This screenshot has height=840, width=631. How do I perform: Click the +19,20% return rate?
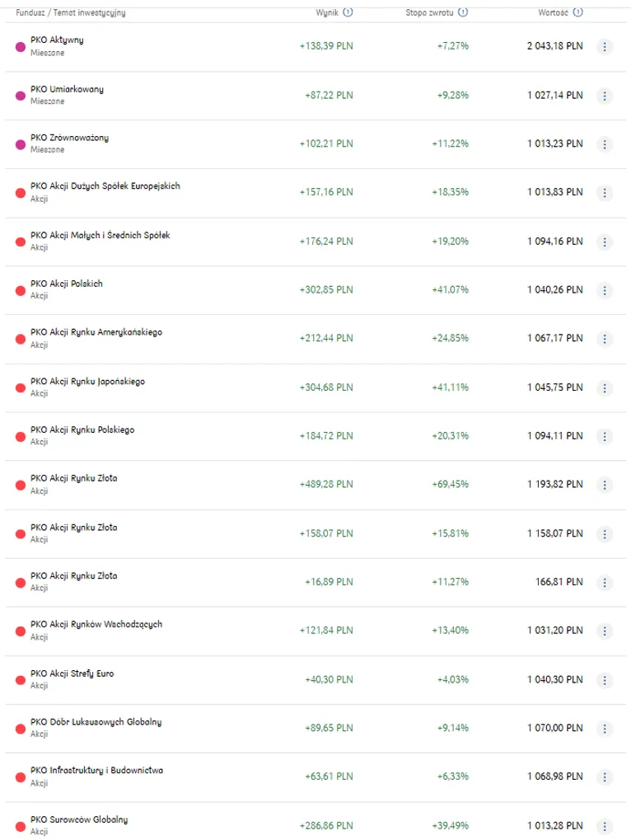(450, 241)
